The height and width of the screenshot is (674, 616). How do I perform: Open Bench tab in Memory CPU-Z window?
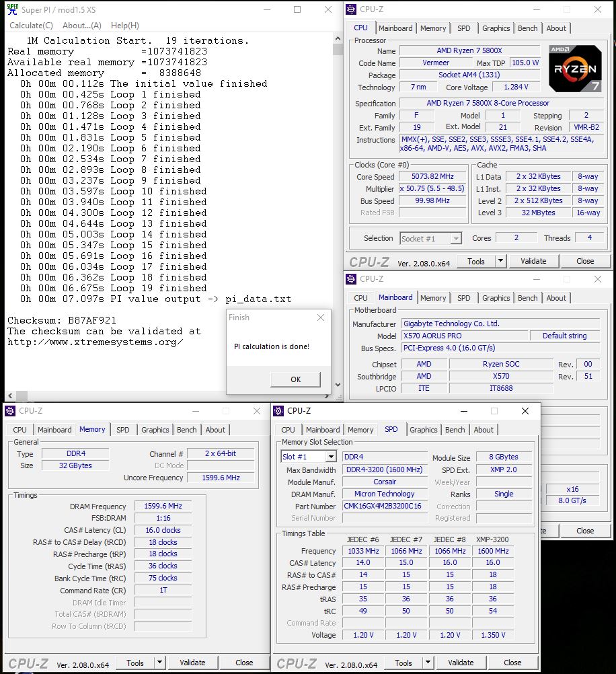[186, 430]
